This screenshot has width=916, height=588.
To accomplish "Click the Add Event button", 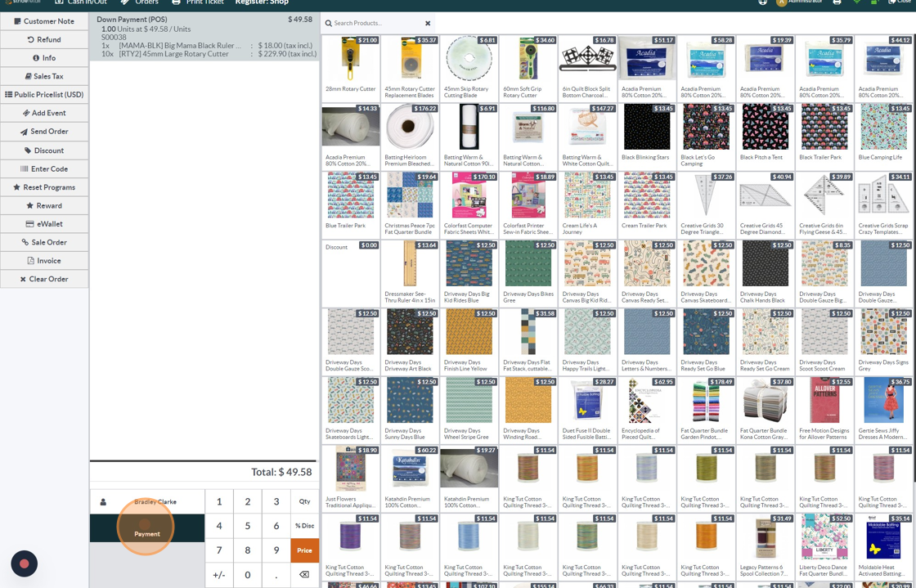I will click(x=44, y=113).
